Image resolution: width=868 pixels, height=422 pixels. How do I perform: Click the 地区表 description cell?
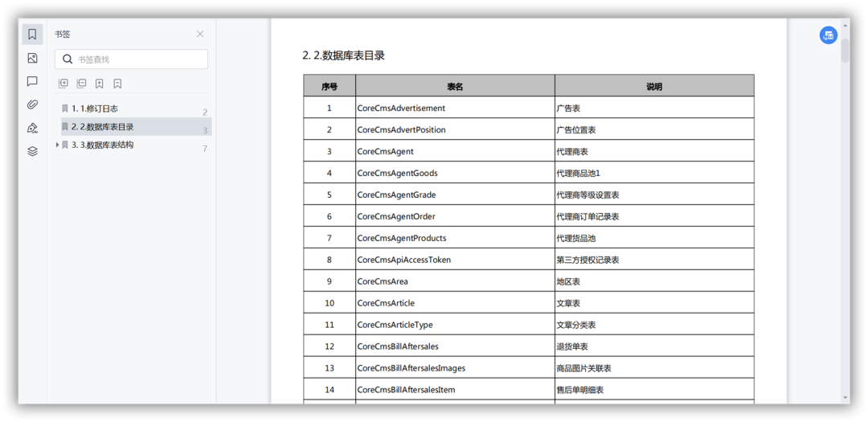coord(654,281)
